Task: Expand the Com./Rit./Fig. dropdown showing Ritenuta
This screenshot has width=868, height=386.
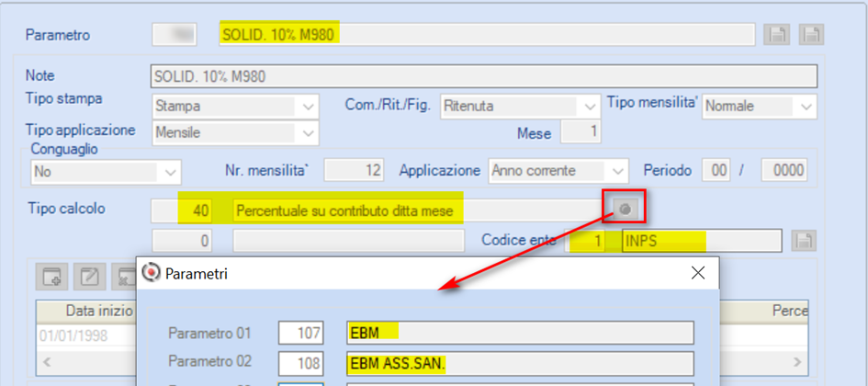Action: (521, 107)
